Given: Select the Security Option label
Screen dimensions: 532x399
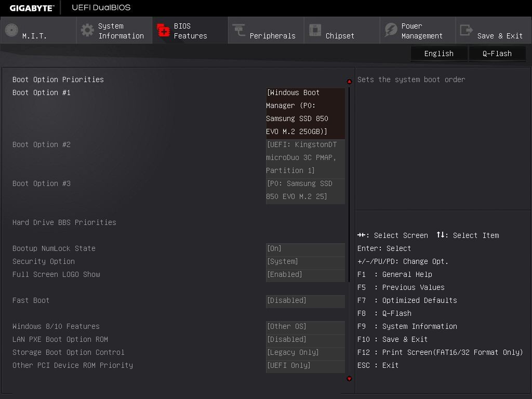Looking at the screenshot, I should (x=44, y=261).
